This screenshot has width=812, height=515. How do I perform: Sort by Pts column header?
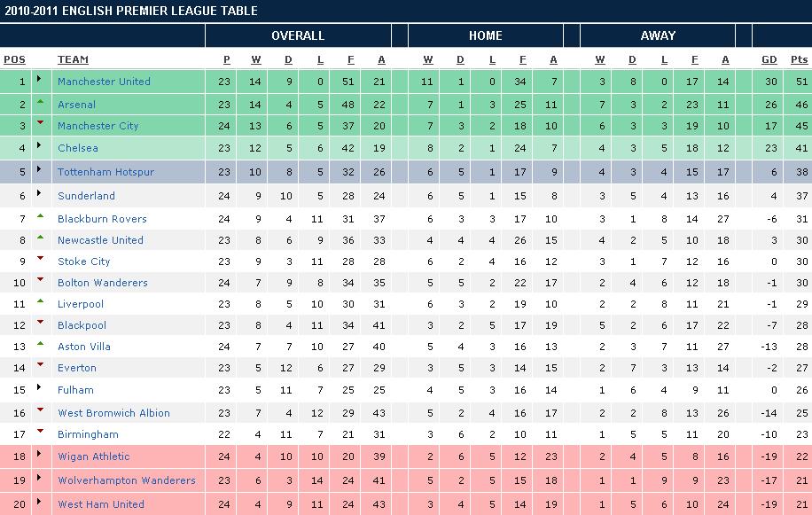coord(799,59)
